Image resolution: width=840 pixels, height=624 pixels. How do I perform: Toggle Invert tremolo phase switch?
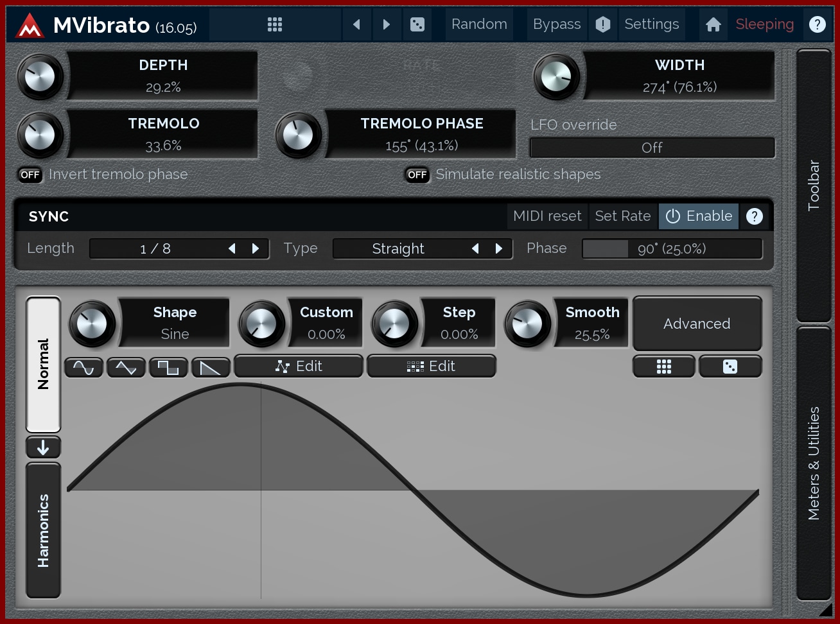tap(30, 175)
